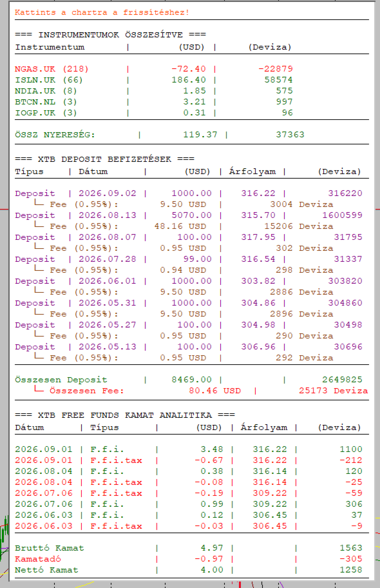Select the 2026.07.06 F.f.i. interest entry
Viewport: 380px width, 588px height.
point(189,504)
